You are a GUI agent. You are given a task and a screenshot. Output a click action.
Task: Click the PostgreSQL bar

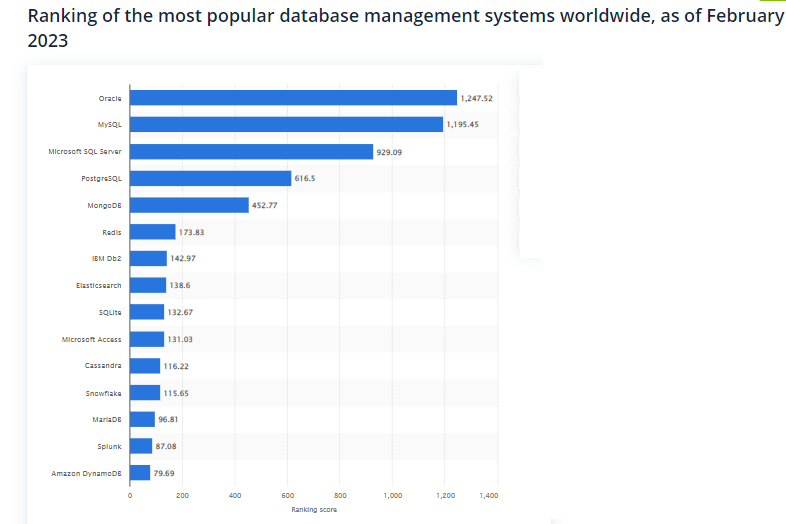pos(211,178)
